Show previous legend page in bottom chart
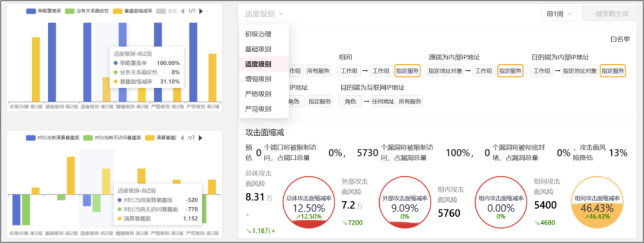 [182, 138]
